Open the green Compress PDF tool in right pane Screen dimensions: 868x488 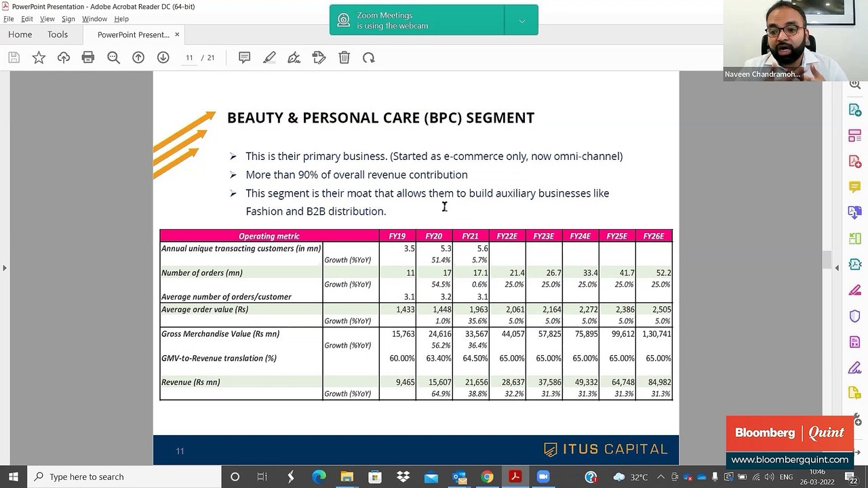point(854,239)
